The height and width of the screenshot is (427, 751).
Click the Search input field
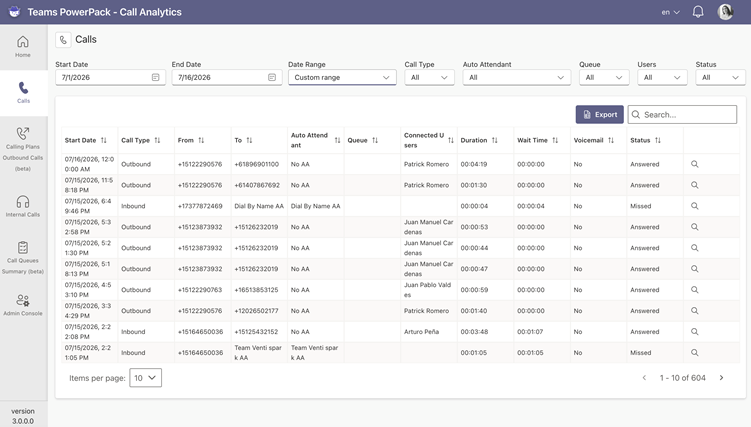682,114
